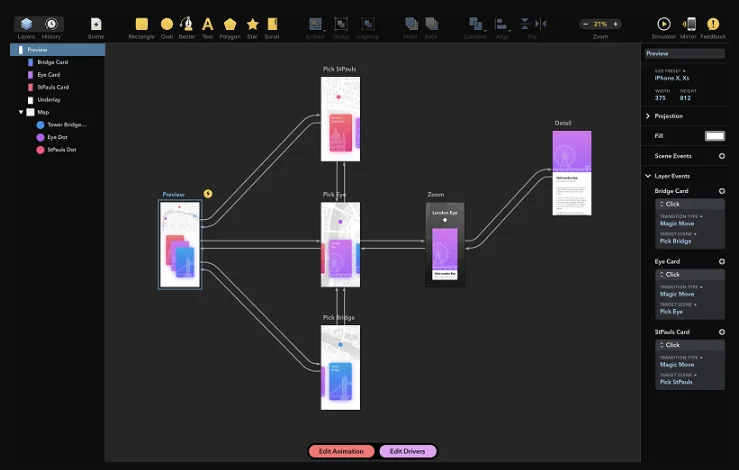The height and width of the screenshot is (470, 739).
Task: Select the Preview layer row
Action: [57, 49]
